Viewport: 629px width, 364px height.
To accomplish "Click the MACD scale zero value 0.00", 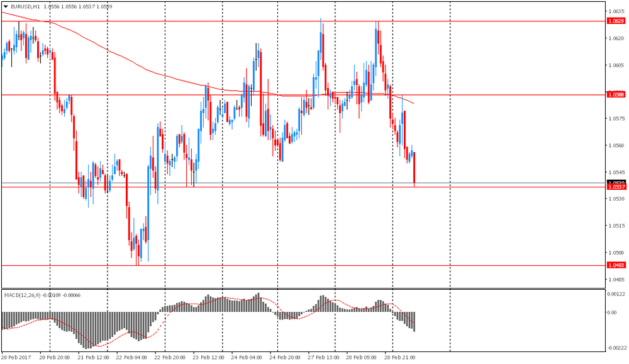I will (612, 312).
